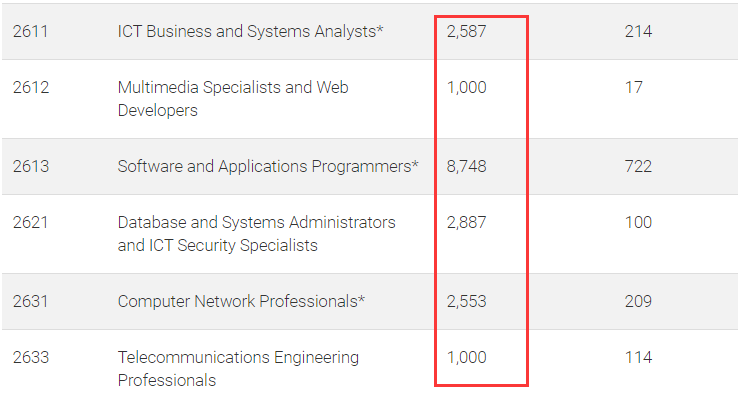Select ICT Business and Systems Analysts text
Image resolution: width=738 pixels, height=406 pixels.
(250, 32)
